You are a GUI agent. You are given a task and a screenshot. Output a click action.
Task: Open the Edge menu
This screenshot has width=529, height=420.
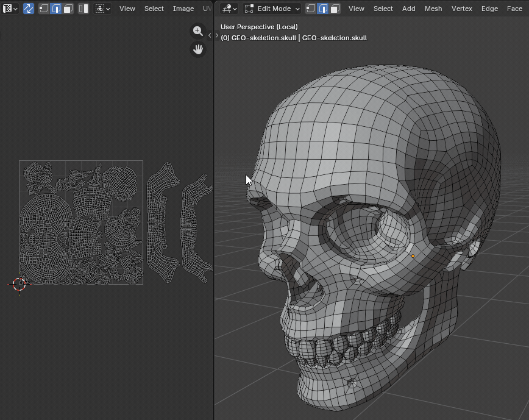click(x=489, y=9)
